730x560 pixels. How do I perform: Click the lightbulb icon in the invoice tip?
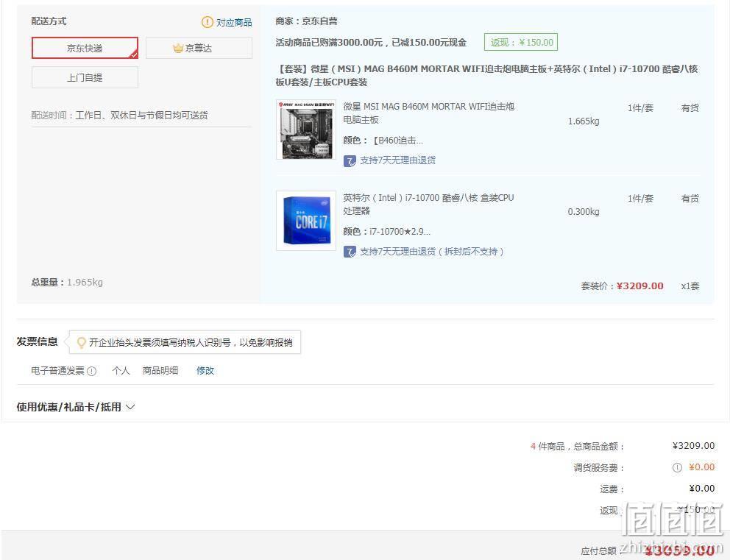click(x=82, y=343)
